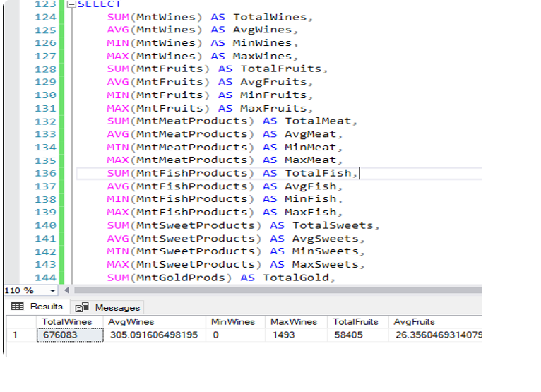This screenshot has width=541, height=392.
Task: Place cursor on MAX(MntFishProducts) AS MaxFish line
Action: click(225, 212)
